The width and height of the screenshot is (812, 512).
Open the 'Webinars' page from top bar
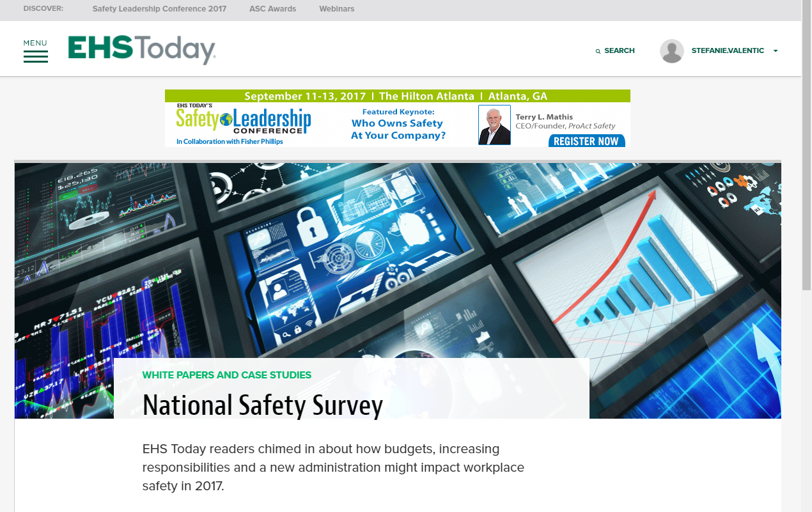(x=336, y=9)
